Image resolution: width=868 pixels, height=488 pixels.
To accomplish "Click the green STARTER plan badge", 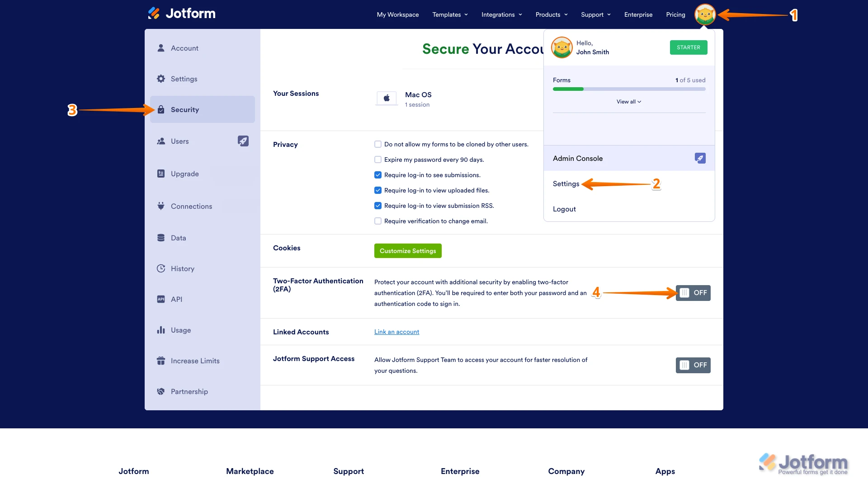I will (x=689, y=47).
